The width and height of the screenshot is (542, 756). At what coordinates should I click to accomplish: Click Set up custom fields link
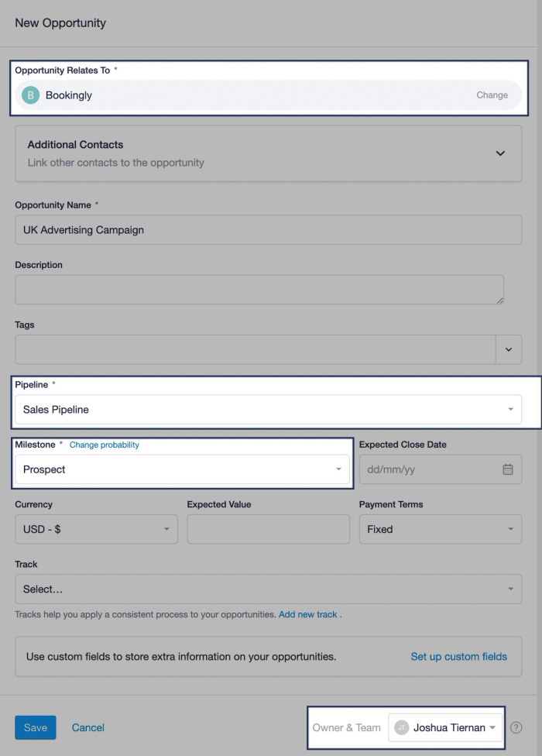[458, 656]
